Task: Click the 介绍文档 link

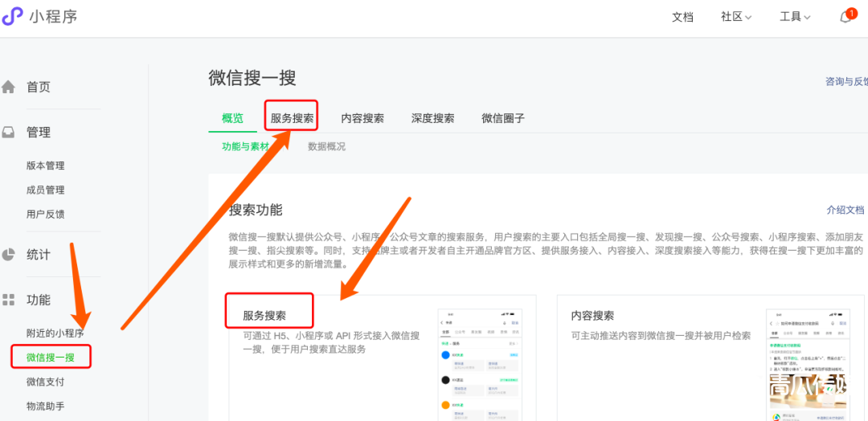Action: pos(845,210)
